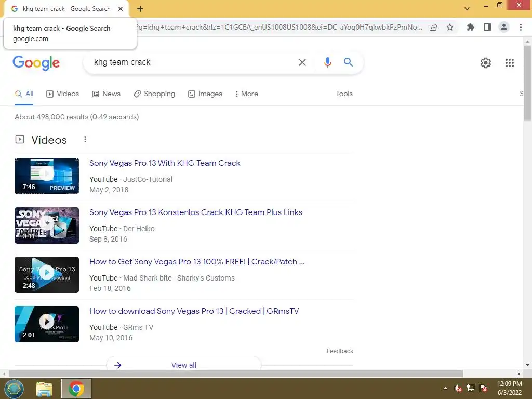Image resolution: width=532 pixels, height=399 pixels.
Task: Play the 2:01 Vegas Pro video thumbnail
Action: (x=47, y=324)
